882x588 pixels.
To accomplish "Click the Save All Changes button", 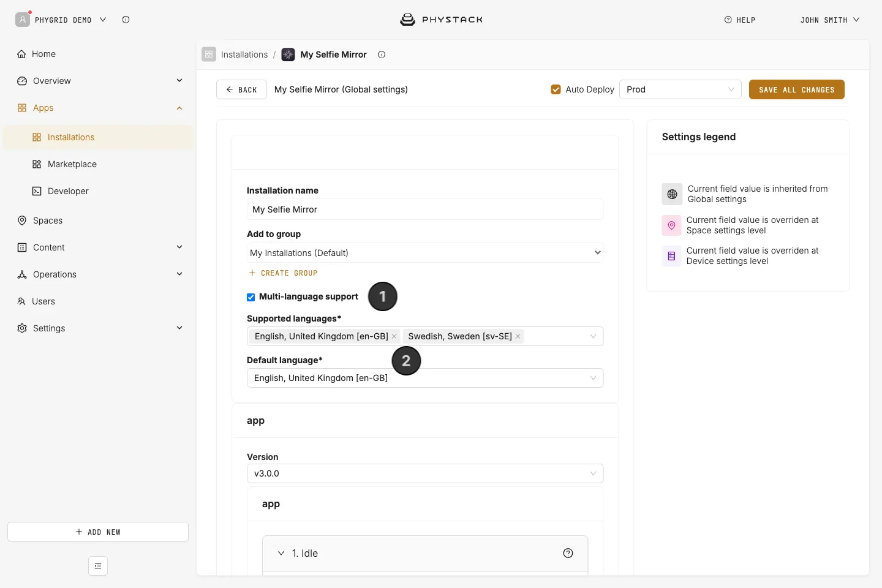I will pyautogui.click(x=796, y=89).
